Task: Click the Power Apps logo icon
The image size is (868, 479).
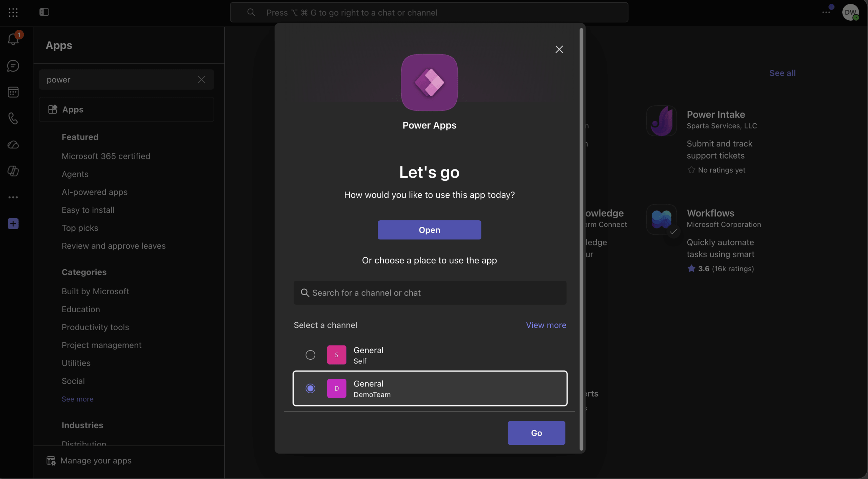Action: coord(429,82)
